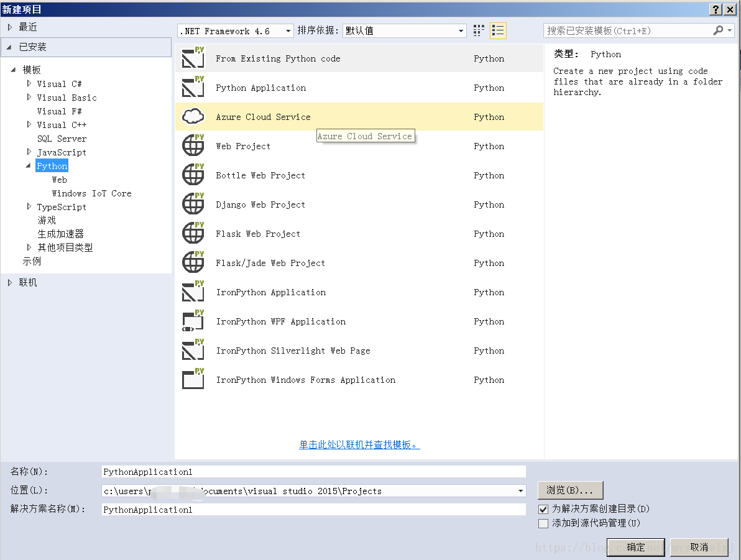The image size is (741, 560).
Task: Click the IronPython Silverlight Web Page icon
Action: point(193,350)
